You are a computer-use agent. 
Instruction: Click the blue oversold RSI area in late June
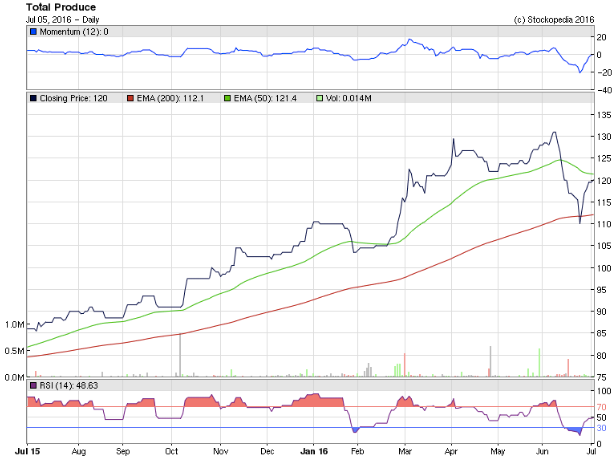[574, 431]
